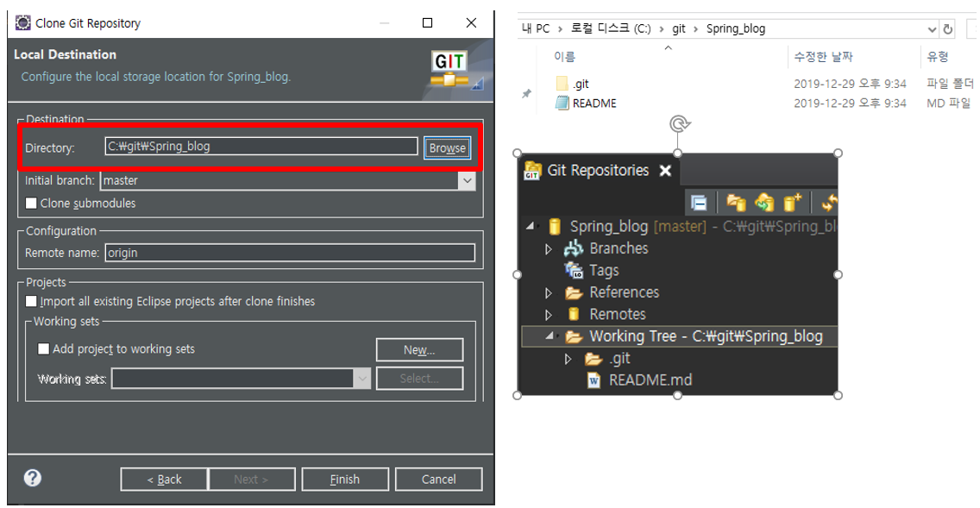The image size is (980, 508).
Task: Click the disabled Next button
Action: [251, 480]
